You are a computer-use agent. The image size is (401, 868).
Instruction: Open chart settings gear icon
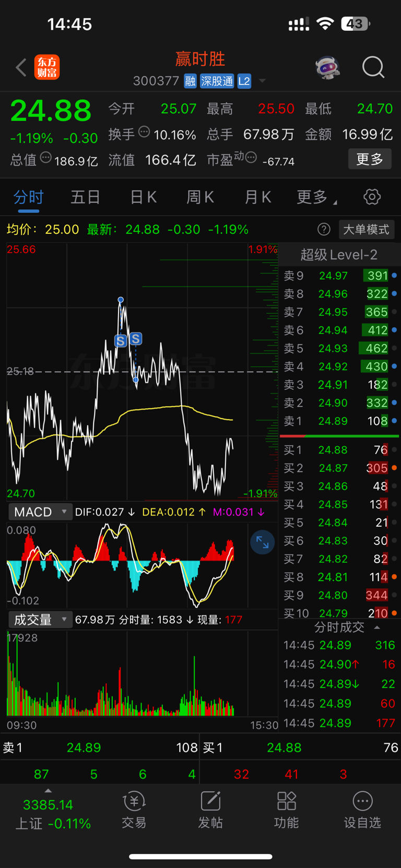[372, 197]
